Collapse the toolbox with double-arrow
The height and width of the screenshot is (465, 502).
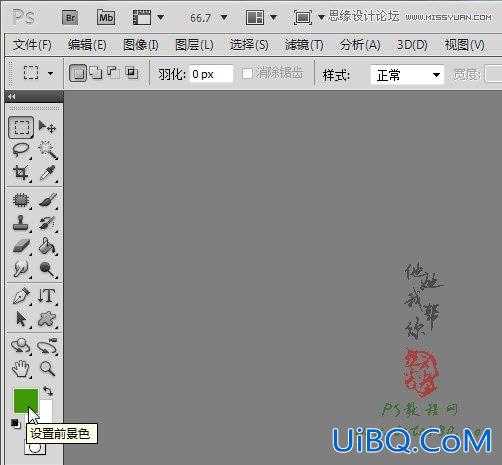point(12,96)
